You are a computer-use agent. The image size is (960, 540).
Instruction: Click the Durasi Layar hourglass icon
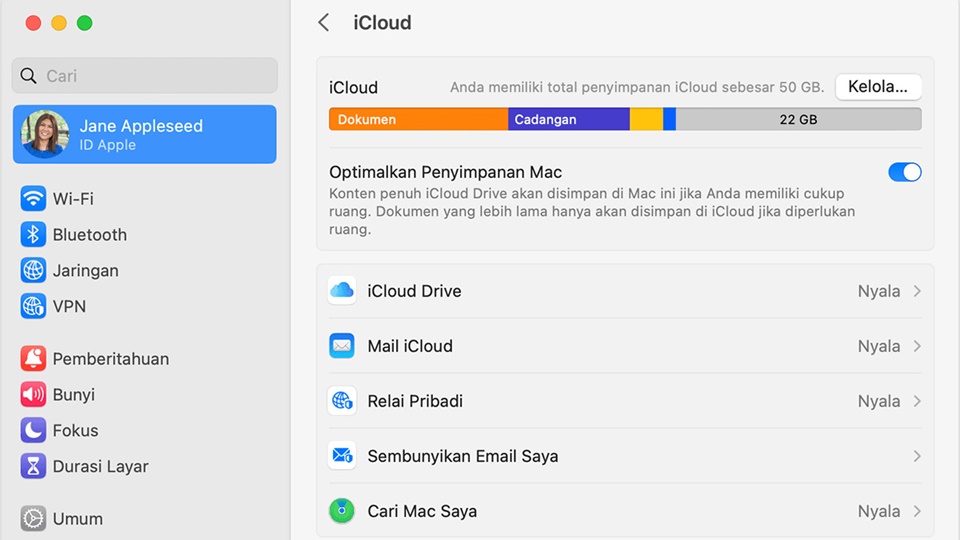(33, 466)
